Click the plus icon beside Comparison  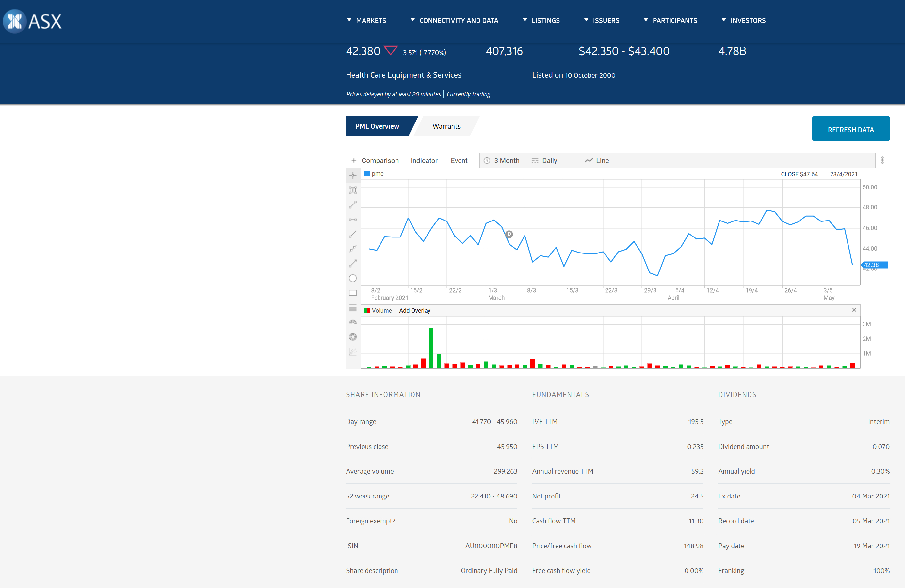(x=354, y=160)
